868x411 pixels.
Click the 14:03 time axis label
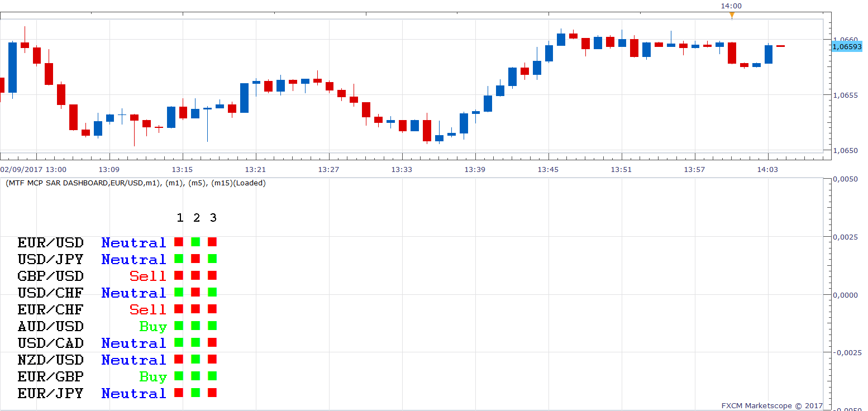(x=767, y=169)
